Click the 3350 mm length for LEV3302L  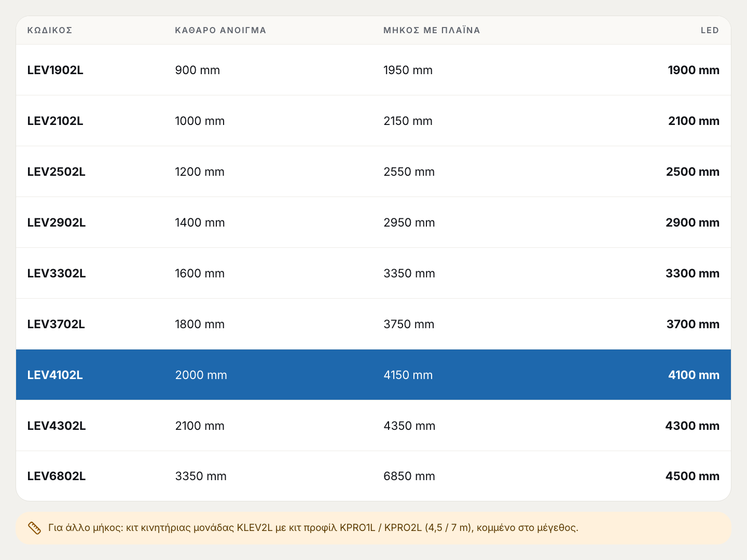click(x=409, y=273)
